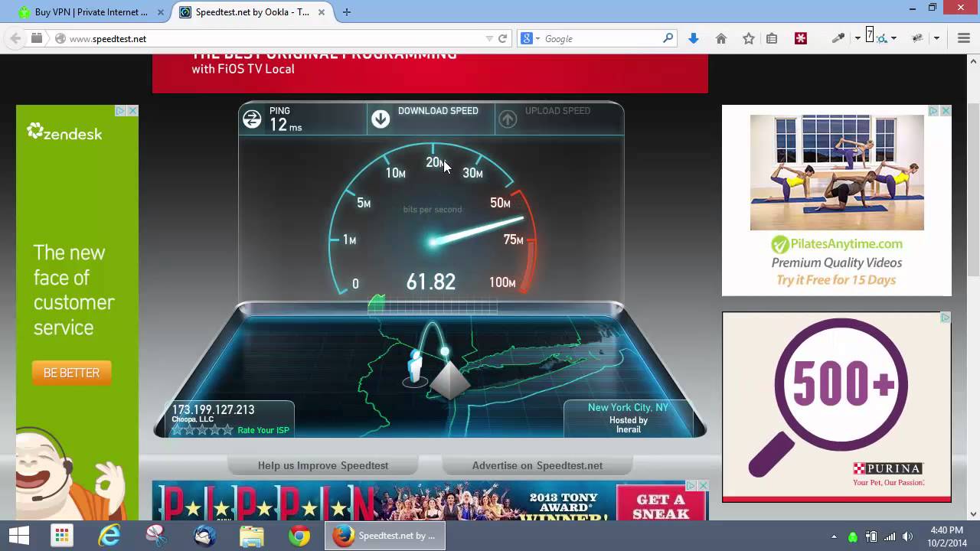Bookmark this page with the star icon
This screenshot has width=980, height=551.
(x=749, y=38)
